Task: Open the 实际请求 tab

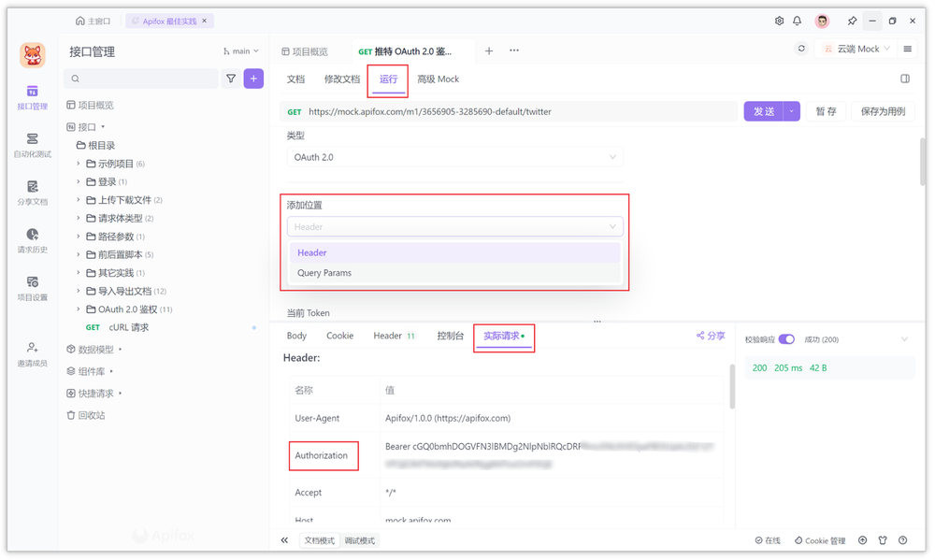Action: pyautogui.click(x=503, y=335)
